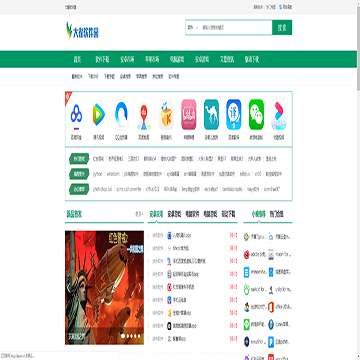Screen dimensions: 360x360
Task: Open the QQ Browser app icon
Action: [x=121, y=114]
